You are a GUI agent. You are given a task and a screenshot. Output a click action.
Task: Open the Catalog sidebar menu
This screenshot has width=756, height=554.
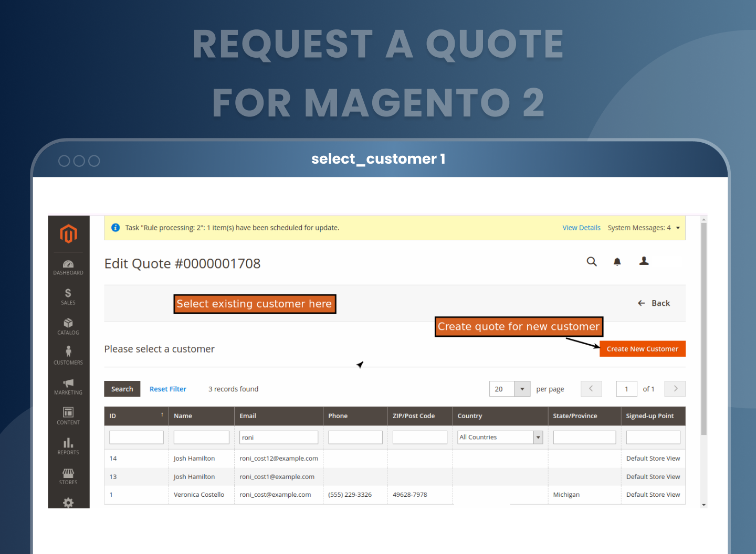(x=68, y=326)
